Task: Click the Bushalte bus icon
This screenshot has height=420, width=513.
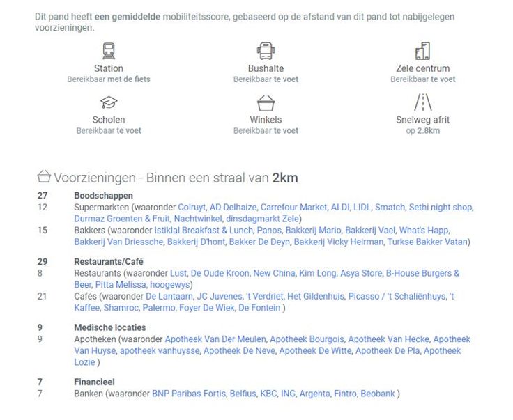Action: pyautogui.click(x=266, y=51)
